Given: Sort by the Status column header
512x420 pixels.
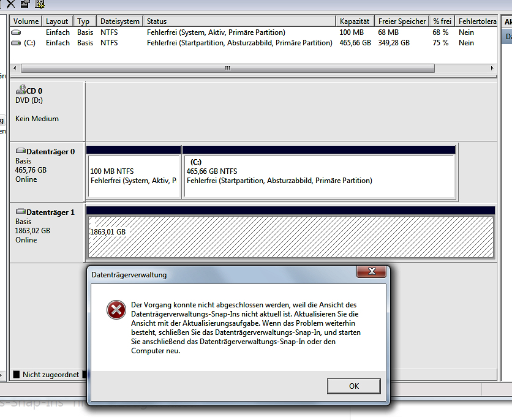Looking at the screenshot, I should click(239, 21).
